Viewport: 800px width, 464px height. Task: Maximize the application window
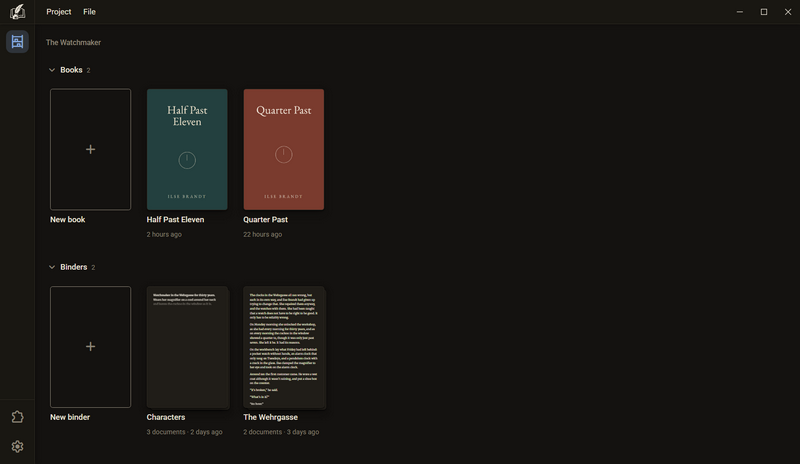click(764, 12)
